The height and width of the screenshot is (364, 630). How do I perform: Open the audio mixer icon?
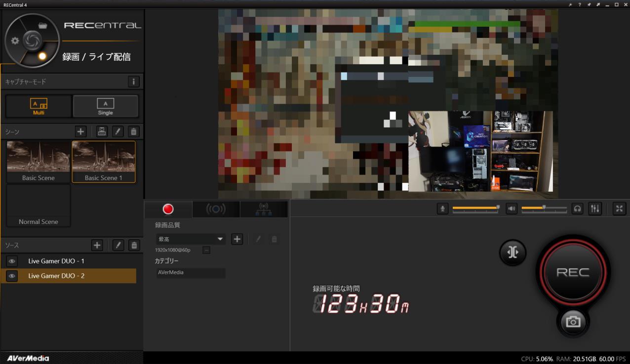[595, 209]
